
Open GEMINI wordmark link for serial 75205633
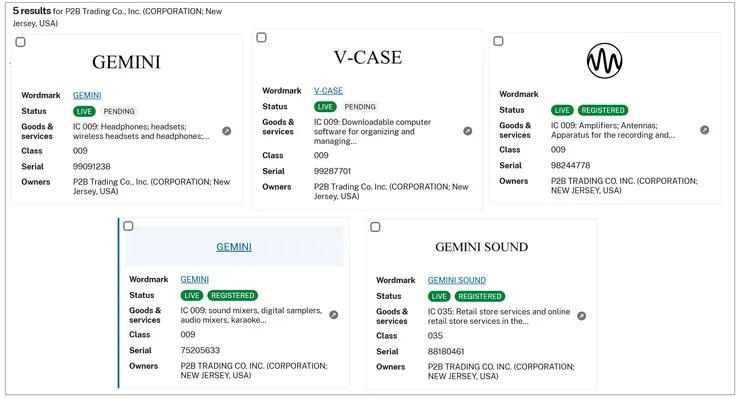click(194, 280)
